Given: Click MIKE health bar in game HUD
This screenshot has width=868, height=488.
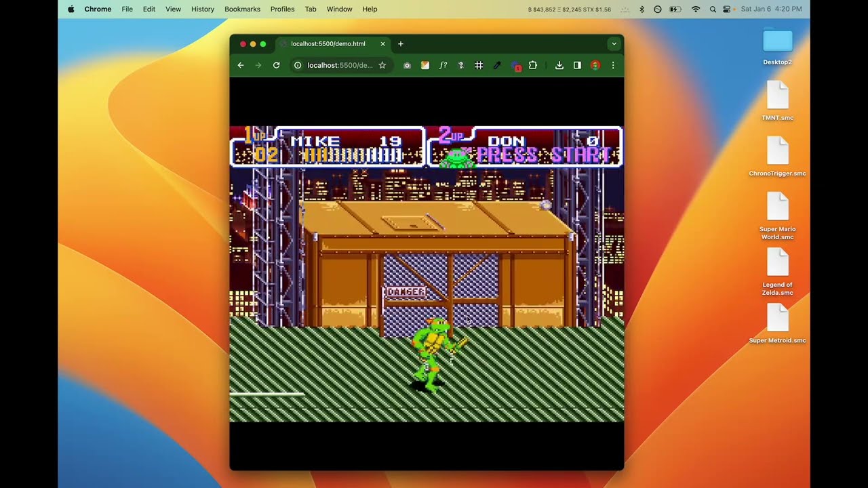Looking at the screenshot, I should 352,156.
